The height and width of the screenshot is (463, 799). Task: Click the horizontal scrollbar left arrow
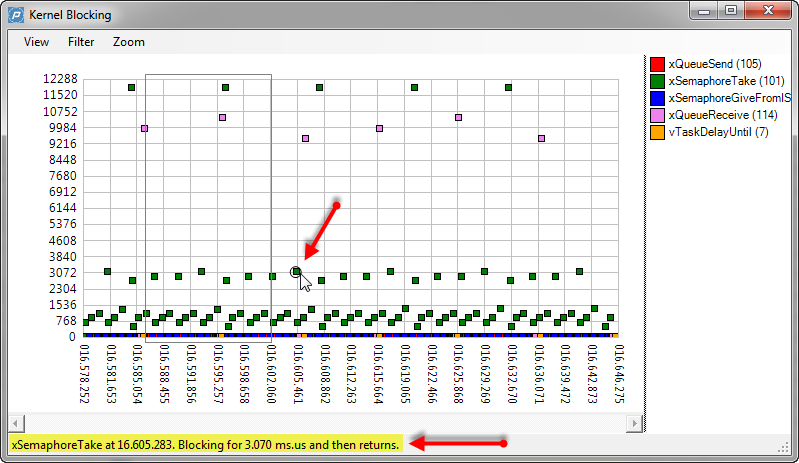(x=15, y=423)
